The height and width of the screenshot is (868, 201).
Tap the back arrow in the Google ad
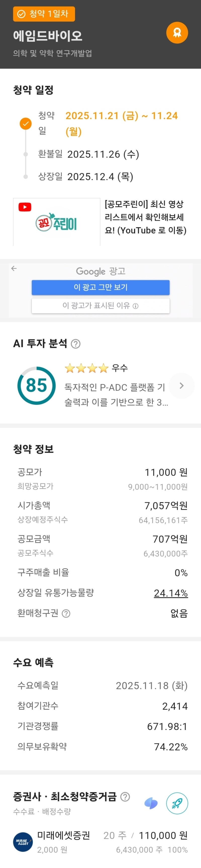pyautogui.click(x=14, y=268)
